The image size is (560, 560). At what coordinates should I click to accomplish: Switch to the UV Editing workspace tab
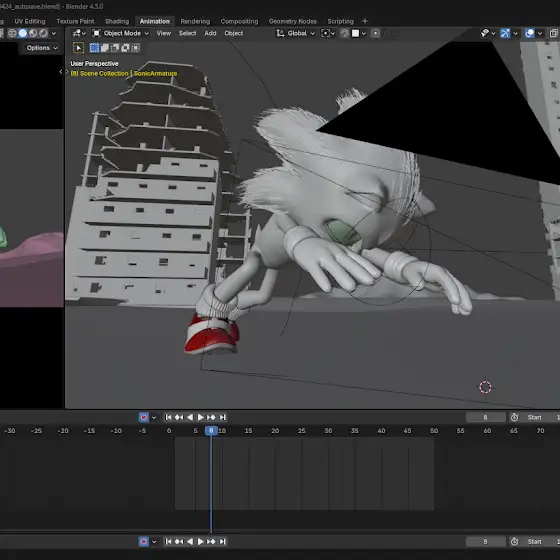point(30,21)
